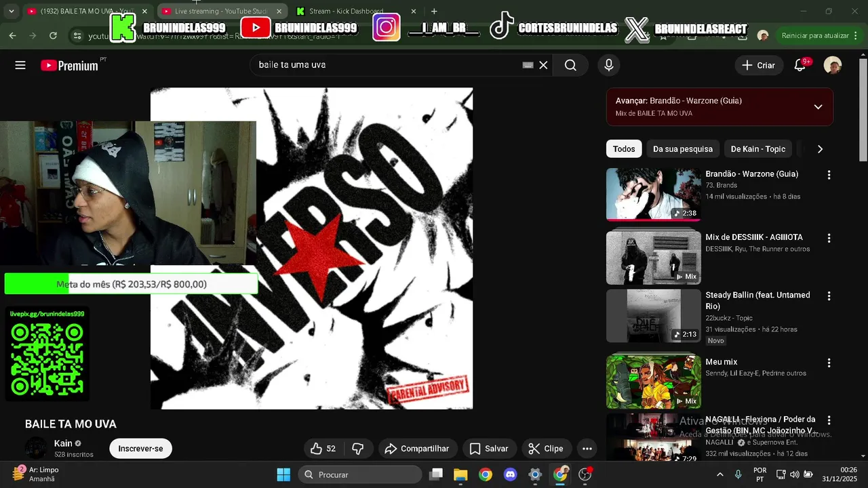Image resolution: width=868 pixels, height=488 pixels.
Task: Open the on-screen keyboard in search box
Action: [528, 65]
